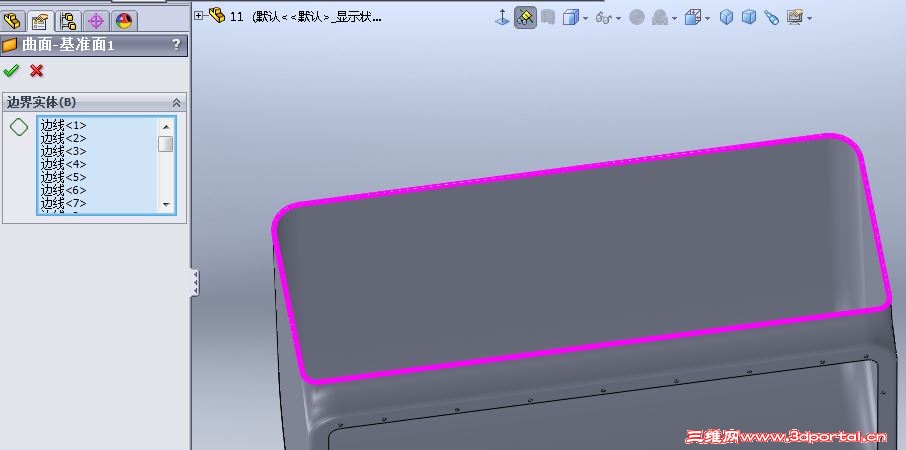Screen dimensions: 906x450
Task: Click the grayed edit appearance sphere icon
Action: click(x=637, y=17)
